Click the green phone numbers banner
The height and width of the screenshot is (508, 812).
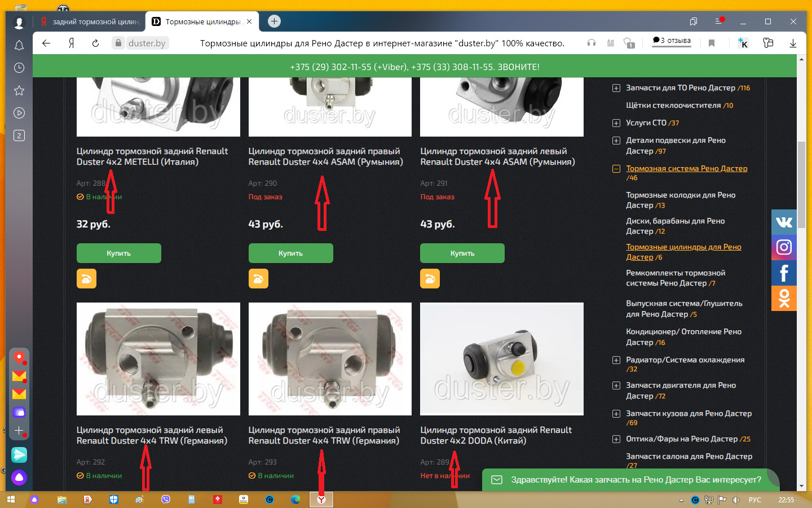[x=415, y=67]
